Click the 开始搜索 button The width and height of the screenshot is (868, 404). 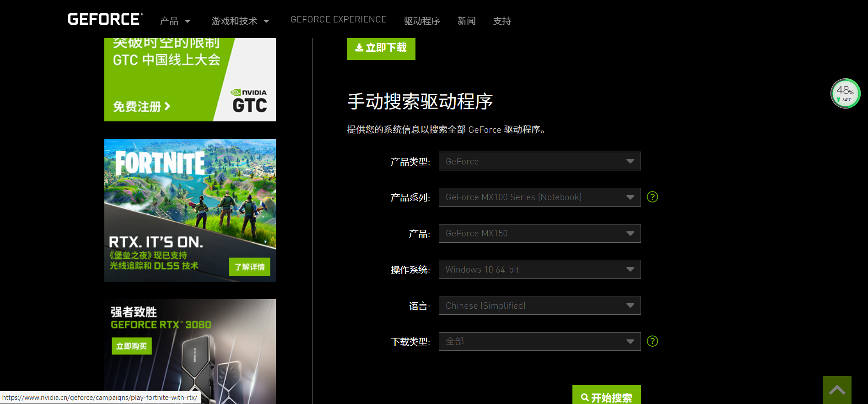[x=607, y=396]
